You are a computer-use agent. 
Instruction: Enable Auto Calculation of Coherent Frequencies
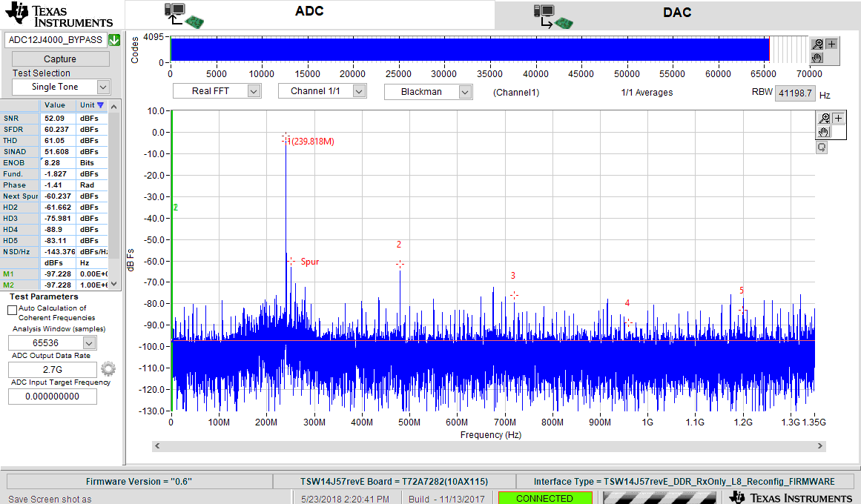[12, 311]
